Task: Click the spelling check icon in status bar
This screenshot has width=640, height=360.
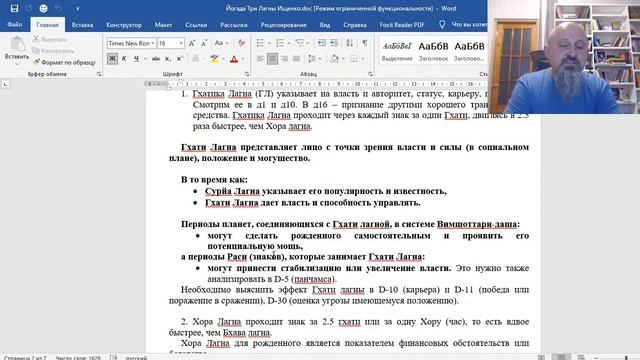Action: 113,358
